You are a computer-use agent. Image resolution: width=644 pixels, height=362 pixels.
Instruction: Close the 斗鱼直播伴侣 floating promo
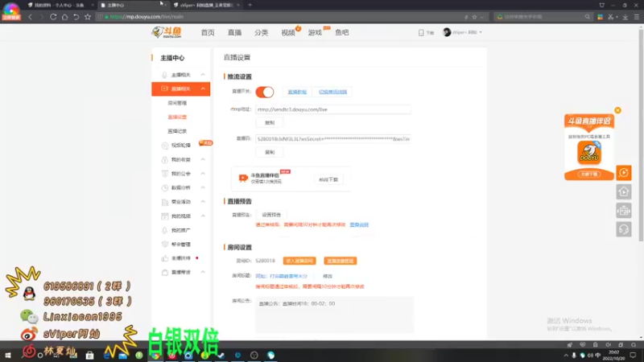(617, 110)
